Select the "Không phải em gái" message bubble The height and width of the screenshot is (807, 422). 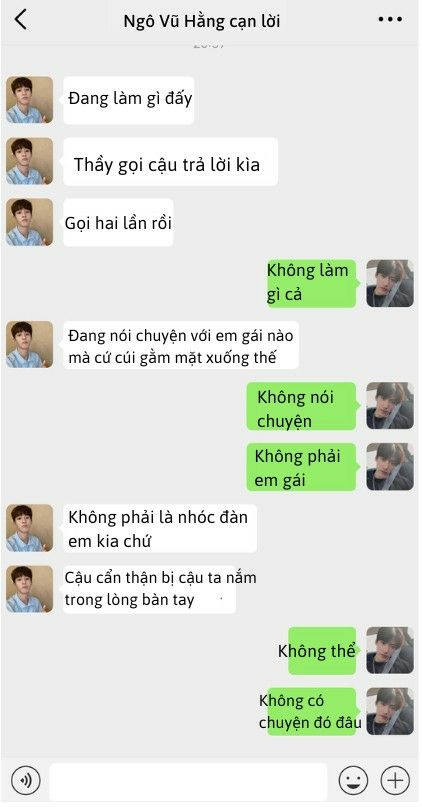303,467
